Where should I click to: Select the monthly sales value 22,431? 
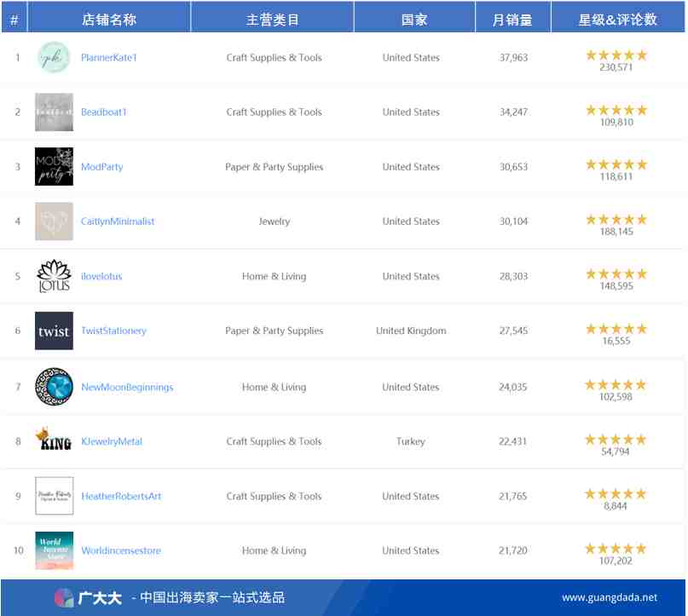(x=512, y=441)
